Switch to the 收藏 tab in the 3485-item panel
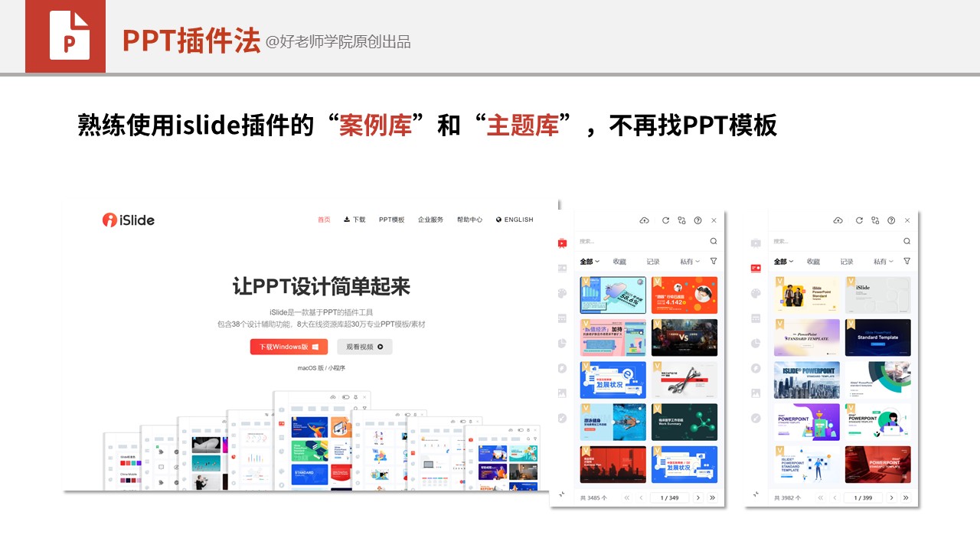980x551 pixels. 619,262
